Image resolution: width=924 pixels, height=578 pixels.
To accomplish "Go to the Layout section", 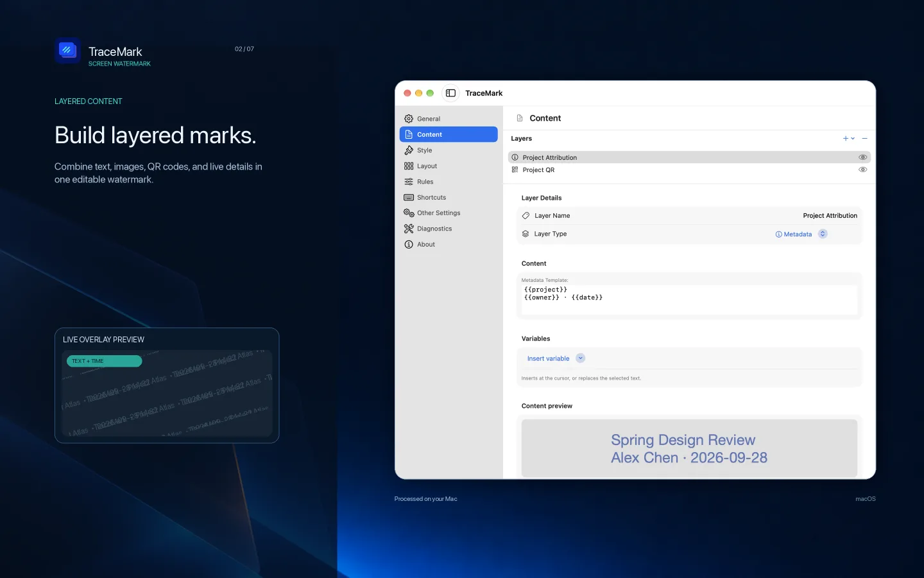I will click(x=449, y=166).
